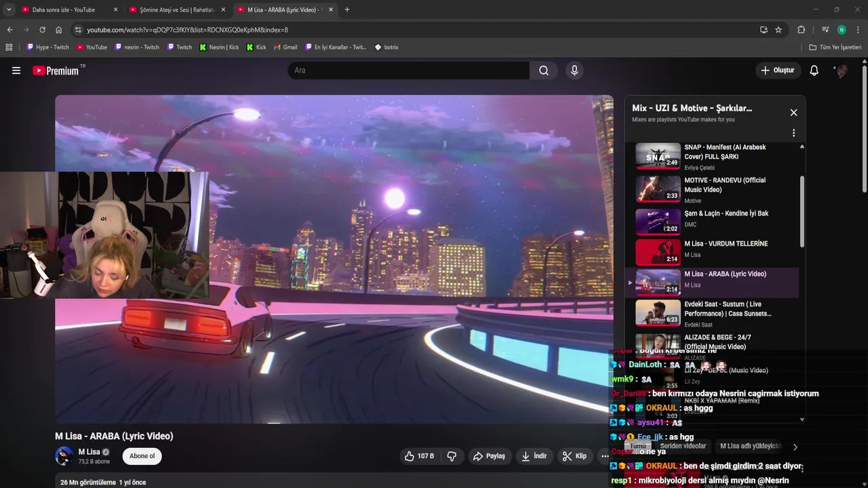Viewport: 868px width, 488px height.
Task: Open the Chrome three-dot menu
Action: 858,30
